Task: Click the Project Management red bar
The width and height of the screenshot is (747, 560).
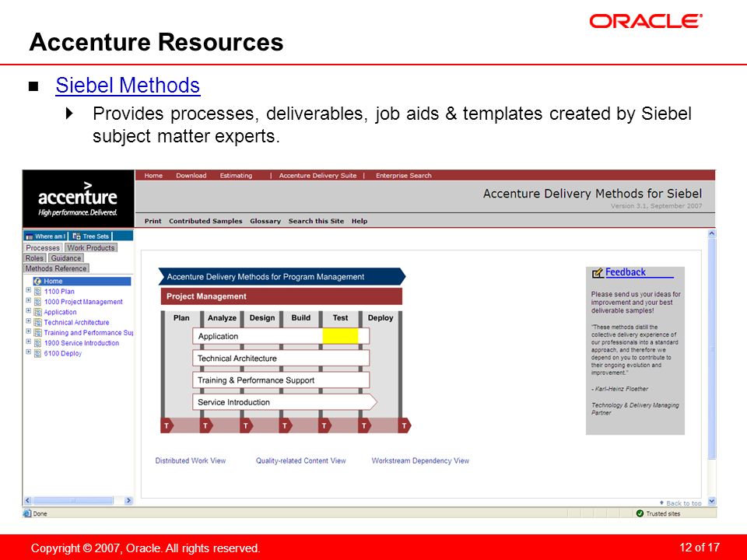Action: (x=282, y=296)
